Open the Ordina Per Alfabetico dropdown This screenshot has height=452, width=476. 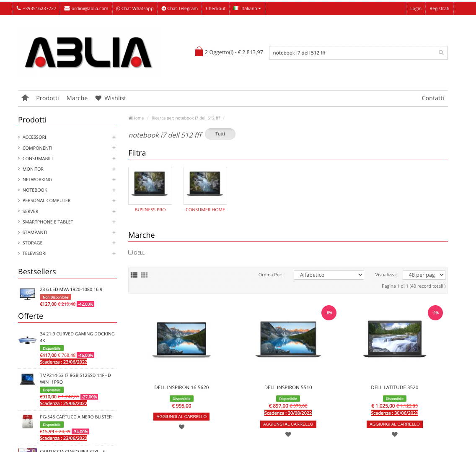click(x=329, y=275)
